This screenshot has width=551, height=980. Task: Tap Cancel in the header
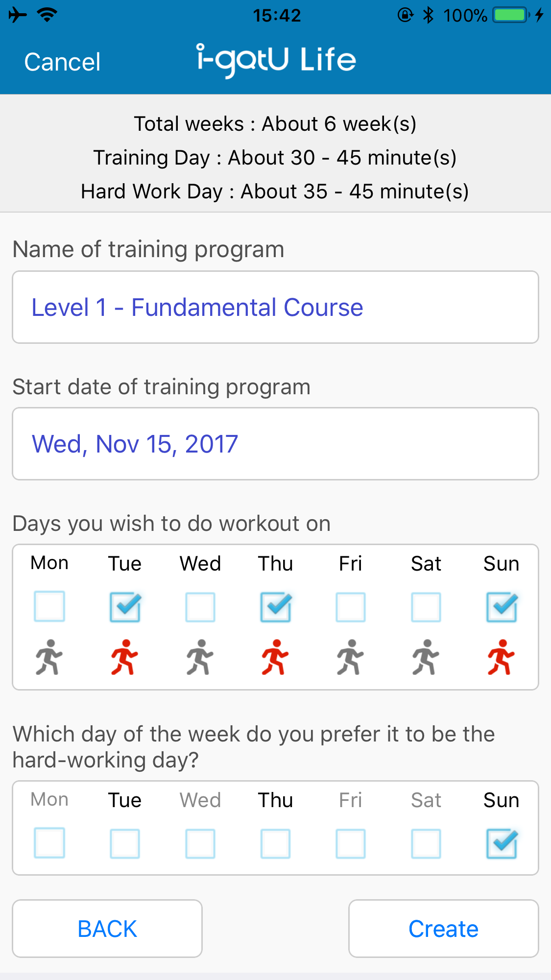coord(63,62)
